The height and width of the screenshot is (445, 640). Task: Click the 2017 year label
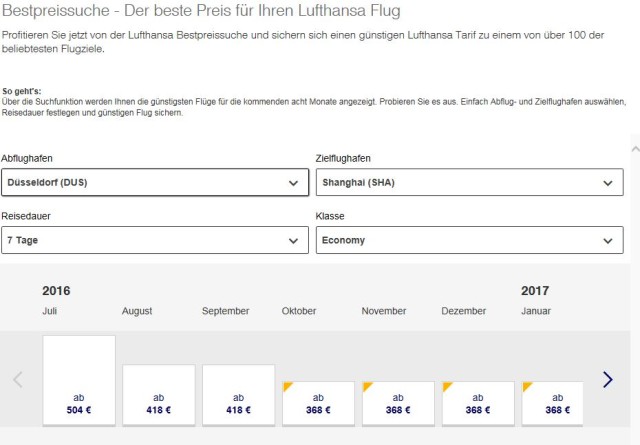tap(535, 291)
